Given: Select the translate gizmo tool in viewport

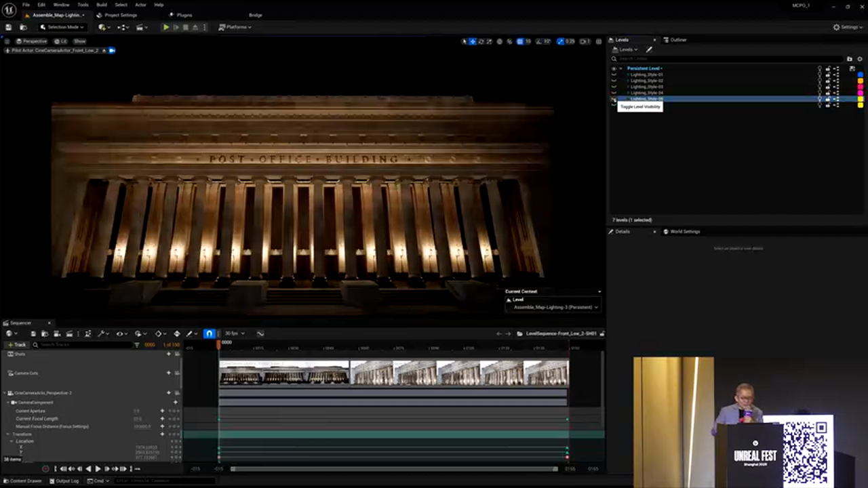Looking at the screenshot, I should point(473,41).
